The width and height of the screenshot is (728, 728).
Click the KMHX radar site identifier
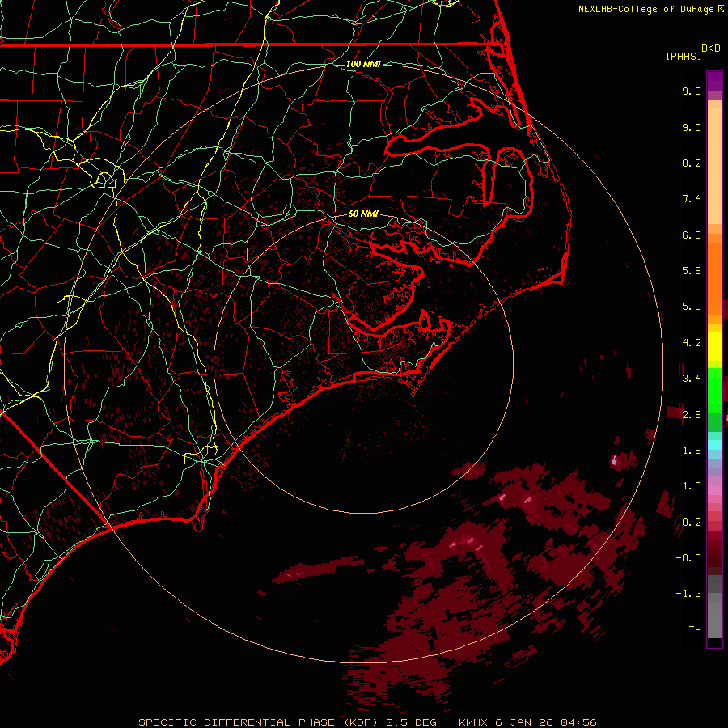473,722
